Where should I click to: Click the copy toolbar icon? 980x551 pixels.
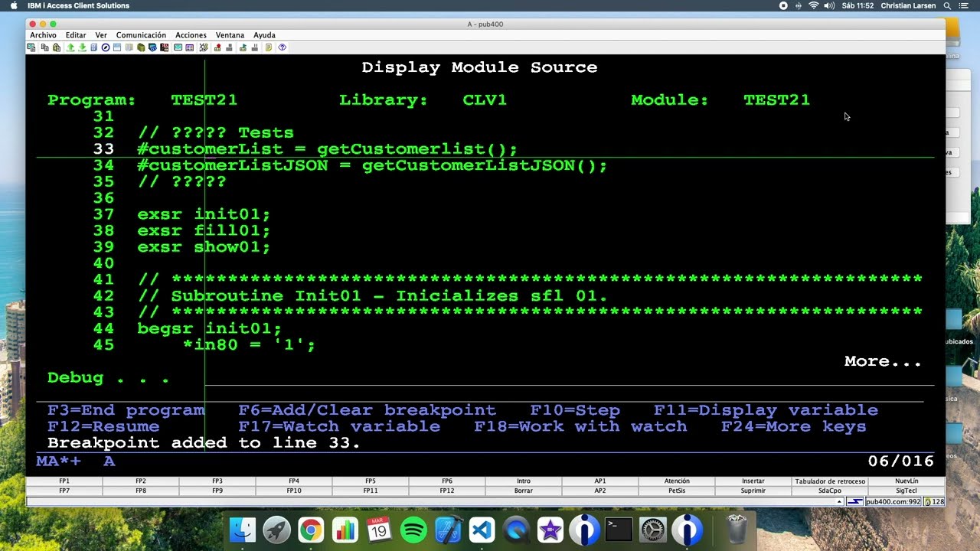45,47
